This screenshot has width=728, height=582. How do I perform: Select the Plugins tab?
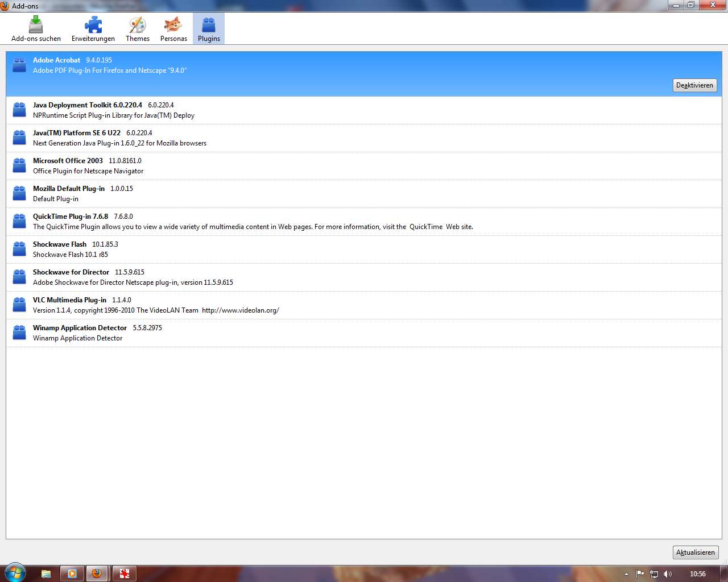click(209, 29)
